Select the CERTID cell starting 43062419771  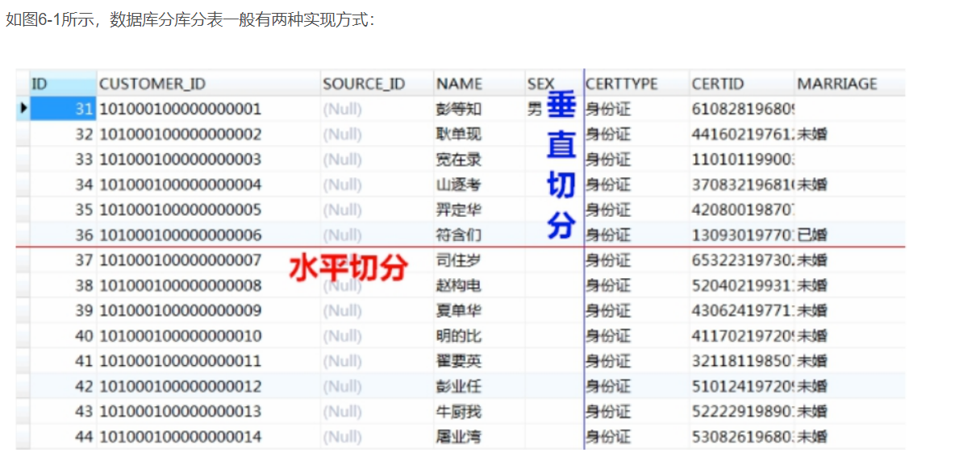coord(743,311)
